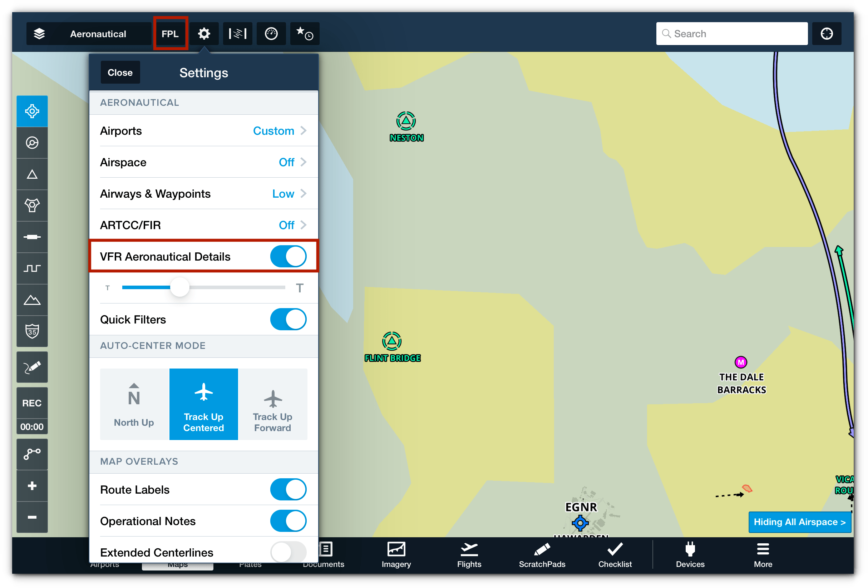Disable the Route Labels toggle
This screenshot has height=588, width=868.
(288, 489)
